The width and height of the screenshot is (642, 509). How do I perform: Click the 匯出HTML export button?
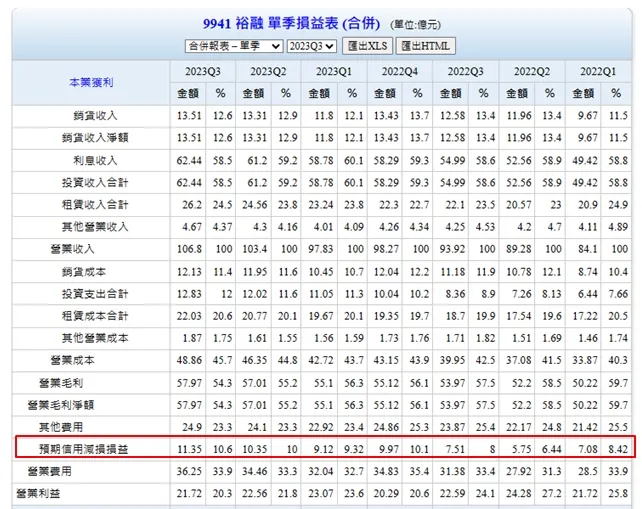click(x=425, y=46)
